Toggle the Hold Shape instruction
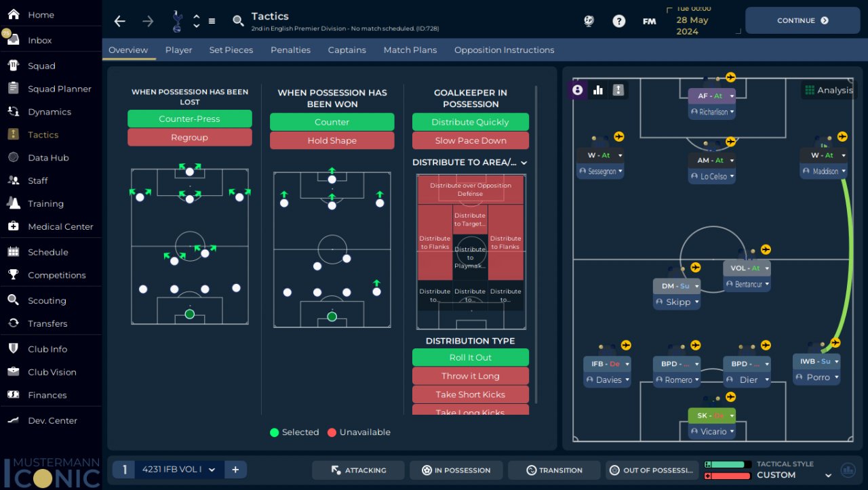The height and width of the screenshot is (490, 868). pos(332,141)
